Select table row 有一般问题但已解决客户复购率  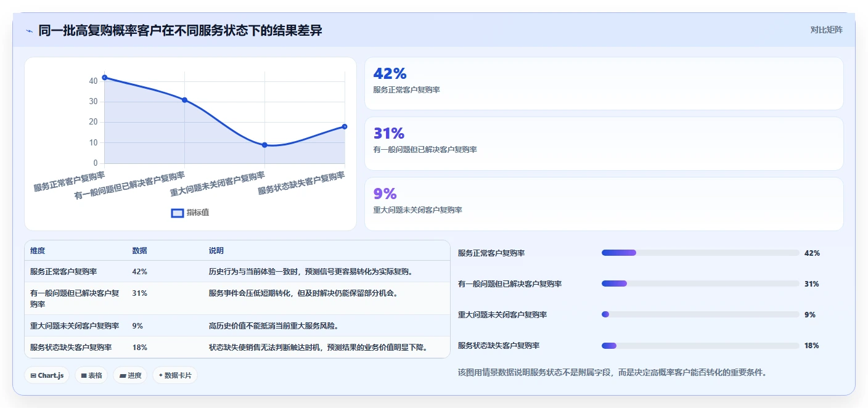tap(237, 298)
